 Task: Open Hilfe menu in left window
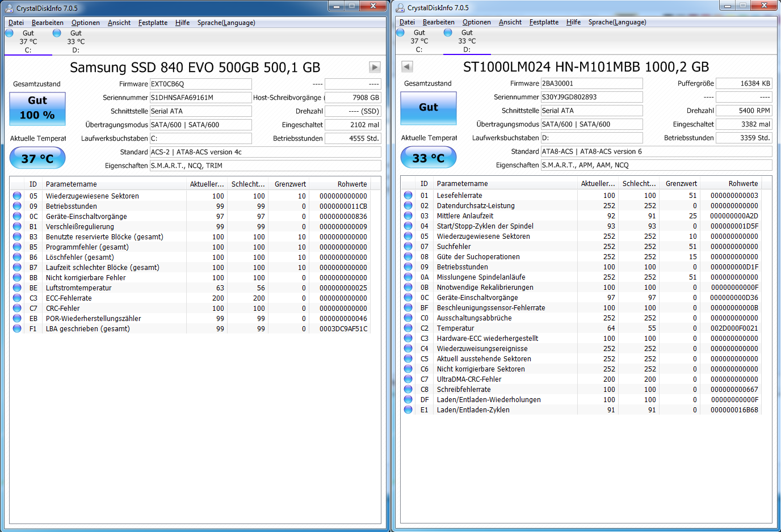[183, 23]
